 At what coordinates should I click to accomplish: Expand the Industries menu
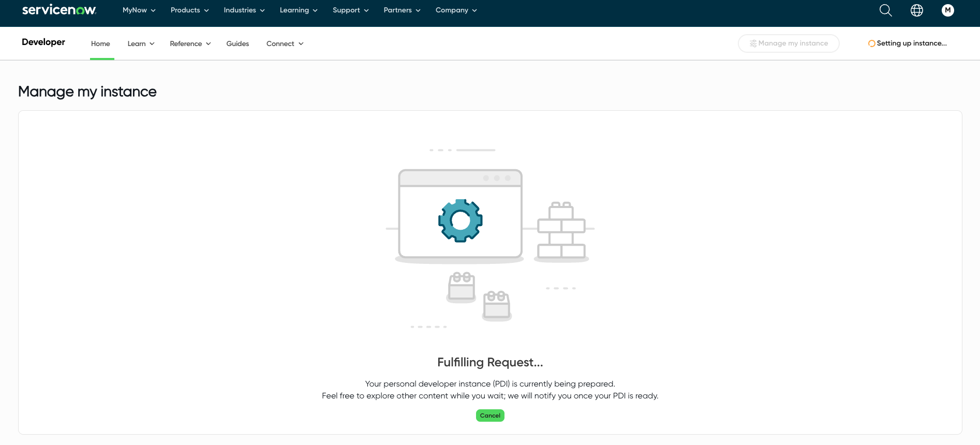[244, 10]
